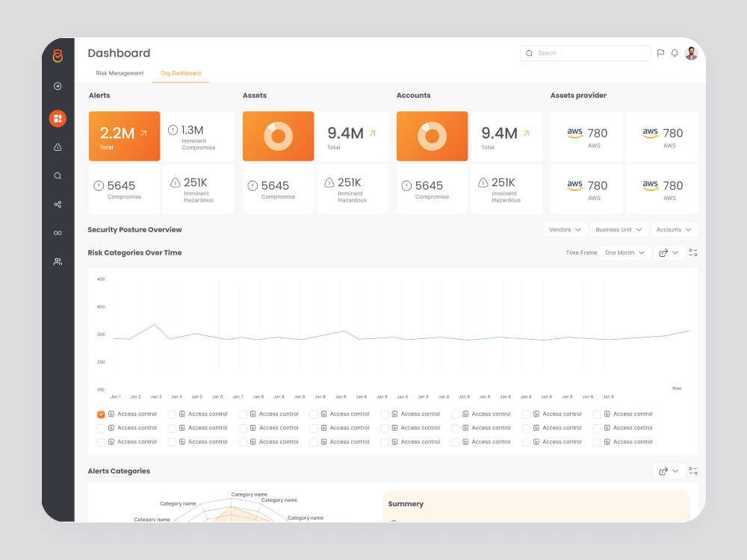Check third Access control box in first row

click(243, 414)
